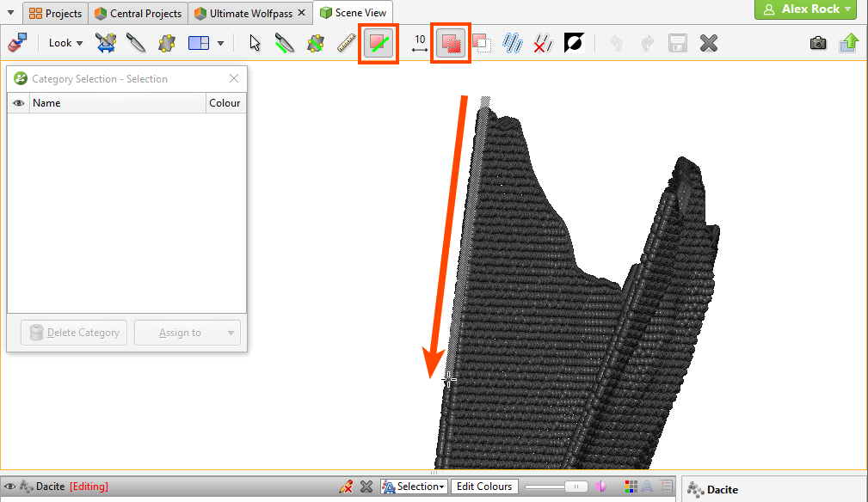
Task: Click the Edit Colours button
Action: coord(483,487)
